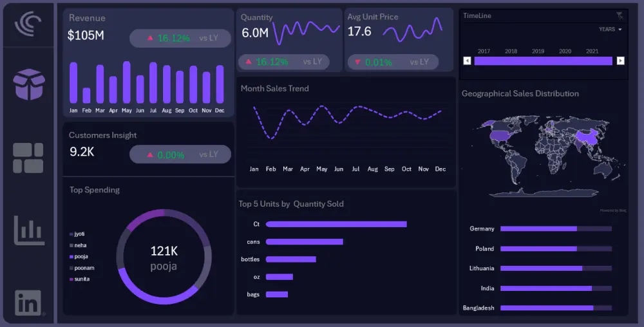Select poonam in Top Spending legend
Screen dimensions: 644x327
point(82,268)
